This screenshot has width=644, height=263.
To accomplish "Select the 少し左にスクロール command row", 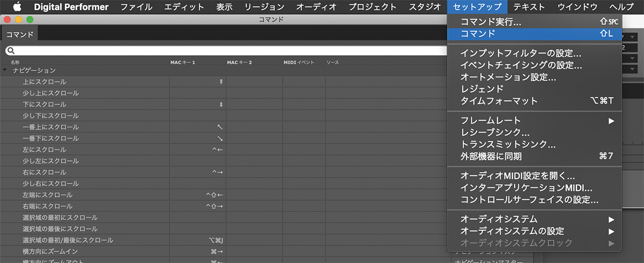I will click(x=223, y=160).
